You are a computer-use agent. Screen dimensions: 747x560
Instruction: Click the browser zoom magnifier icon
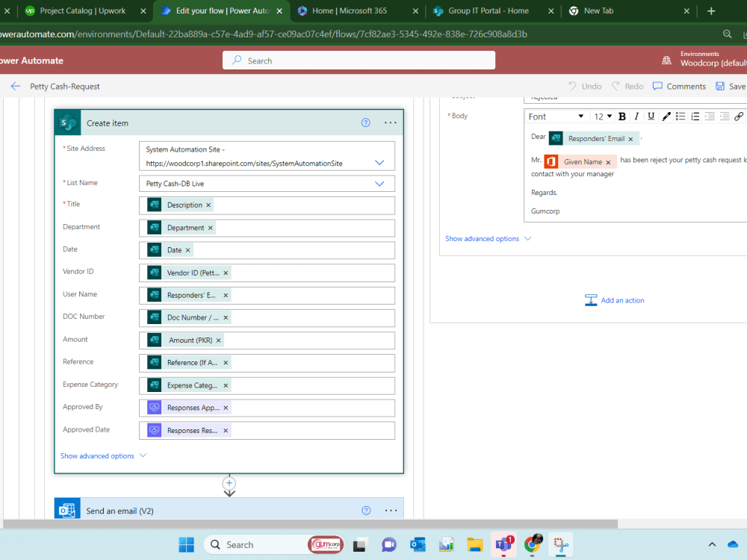(727, 34)
